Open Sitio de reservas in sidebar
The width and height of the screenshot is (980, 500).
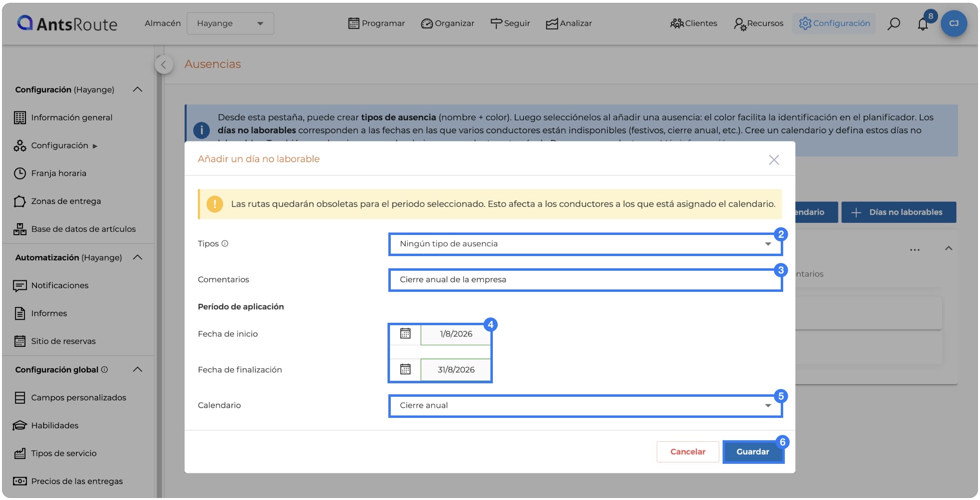point(63,341)
